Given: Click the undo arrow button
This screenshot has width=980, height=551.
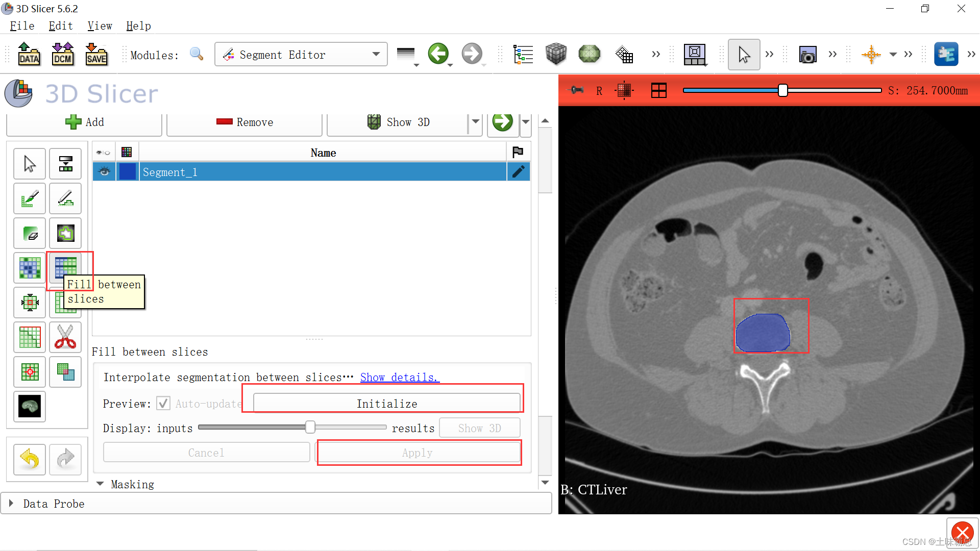Looking at the screenshot, I should click(x=30, y=459).
